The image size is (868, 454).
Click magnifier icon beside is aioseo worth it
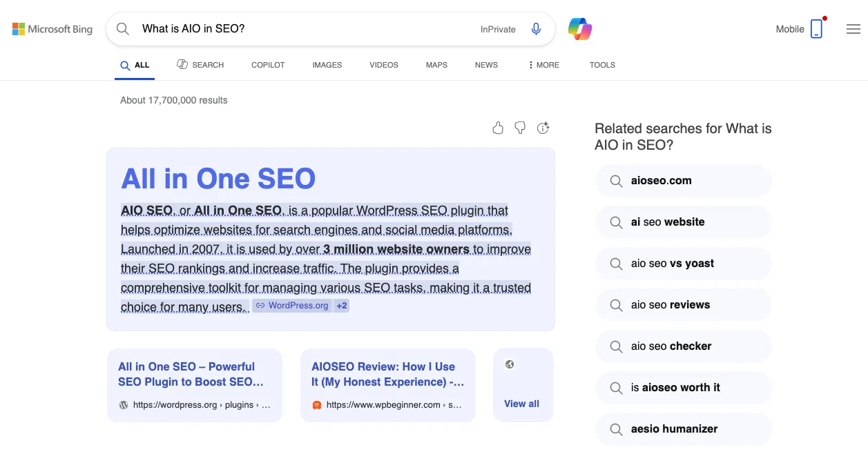tap(617, 388)
